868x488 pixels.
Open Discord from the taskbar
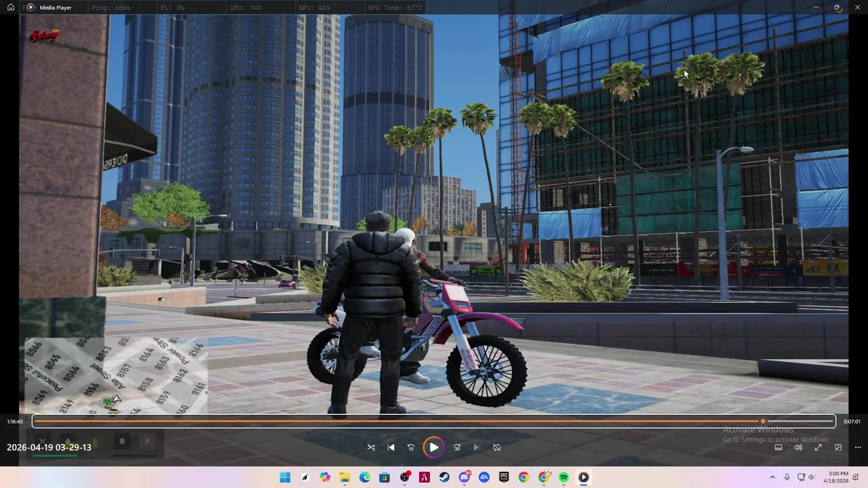(x=465, y=477)
